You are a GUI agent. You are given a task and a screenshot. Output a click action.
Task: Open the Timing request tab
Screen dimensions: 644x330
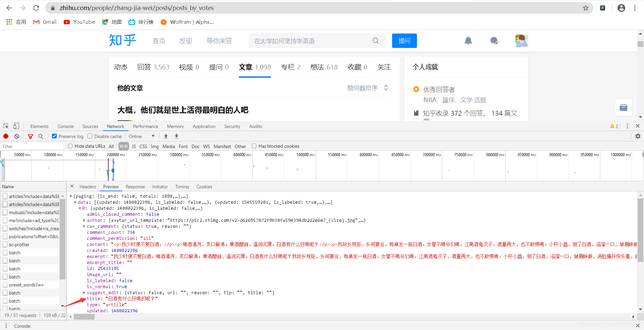click(x=182, y=187)
